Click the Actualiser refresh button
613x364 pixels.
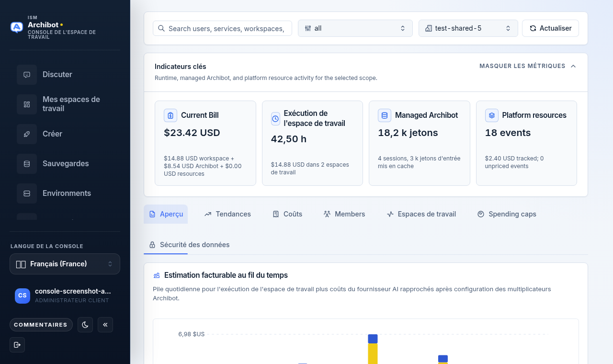click(x=550, y=28)
